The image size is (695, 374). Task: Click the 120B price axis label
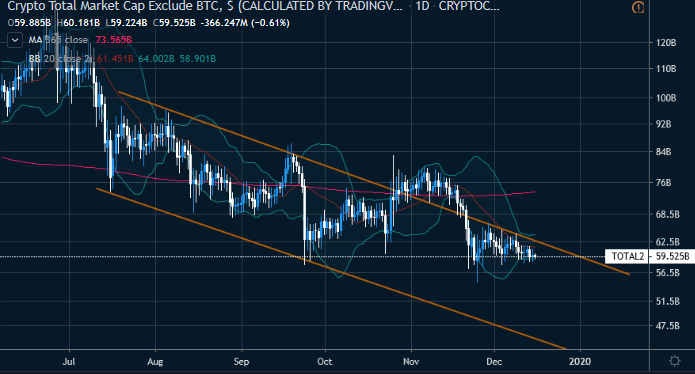pos(666,43)
